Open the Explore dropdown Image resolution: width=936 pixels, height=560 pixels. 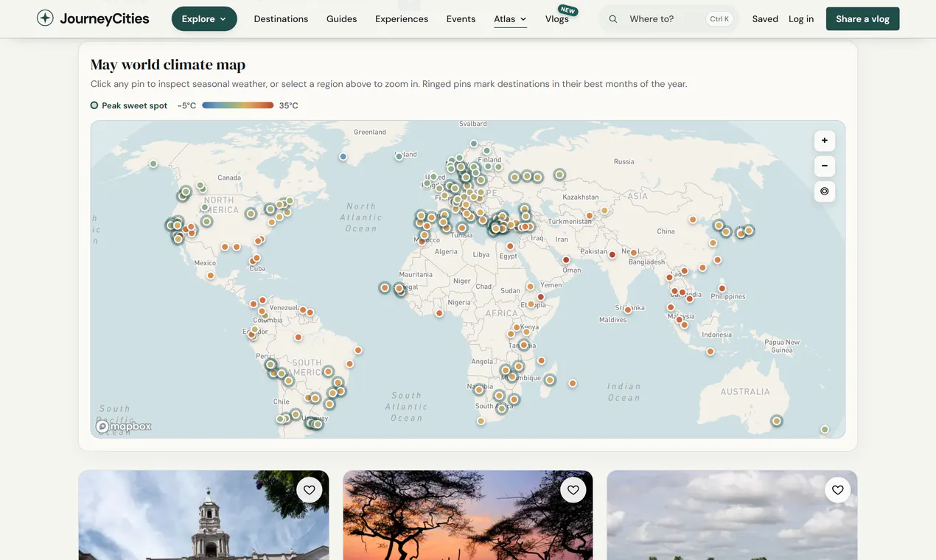(x=204, y=19)
